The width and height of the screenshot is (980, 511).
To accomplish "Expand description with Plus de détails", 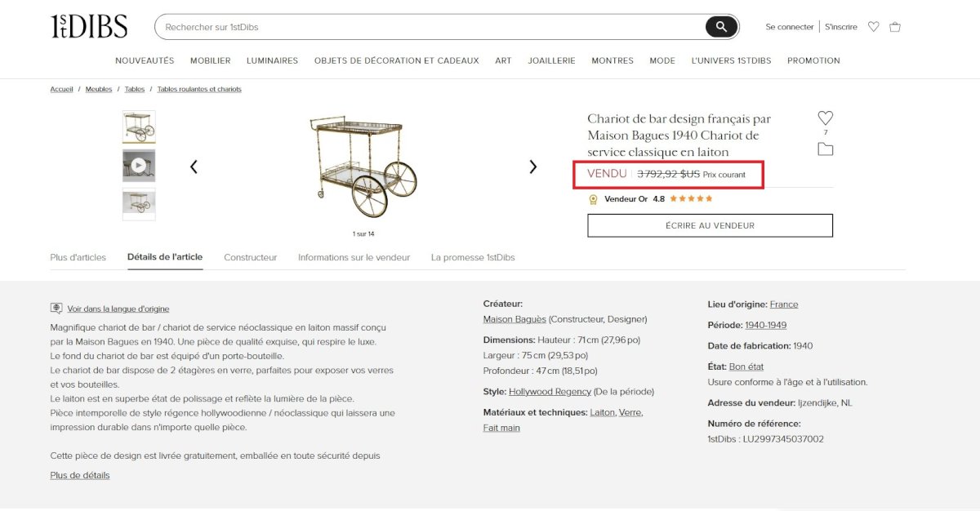I will pos(80,475).
